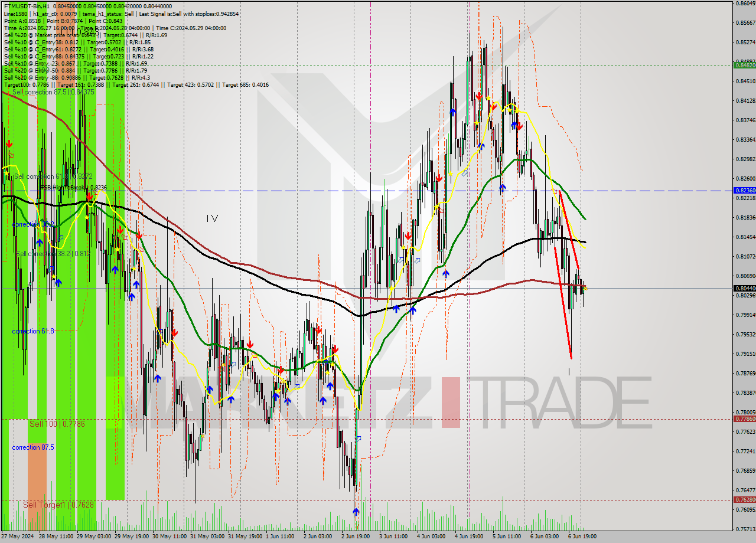Viewport: 756px width, 543px height.
Task: Click the blue 'correction 87.5' label
Action: [33, 447]
